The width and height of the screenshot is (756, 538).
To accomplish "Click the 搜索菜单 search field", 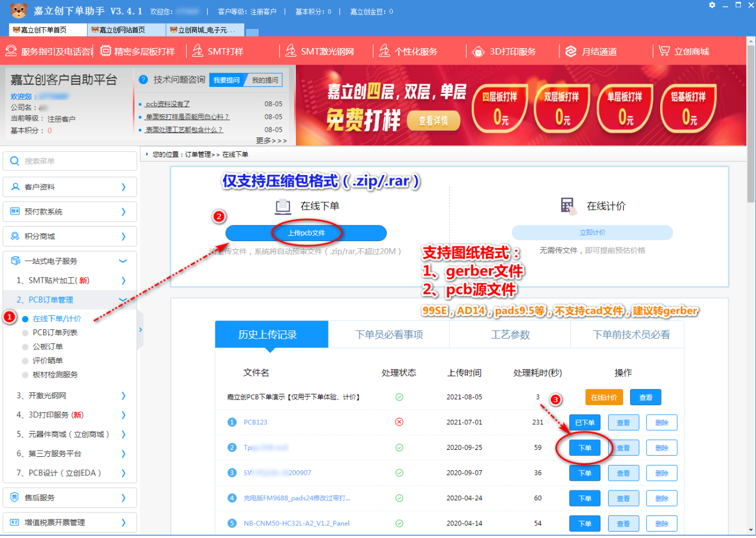I will click(x=70, y=161).
